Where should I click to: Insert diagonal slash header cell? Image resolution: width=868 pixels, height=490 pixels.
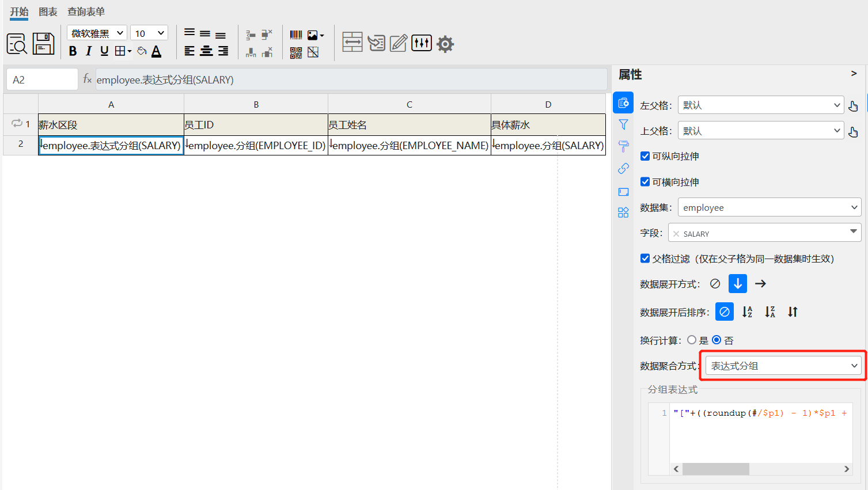313,53
